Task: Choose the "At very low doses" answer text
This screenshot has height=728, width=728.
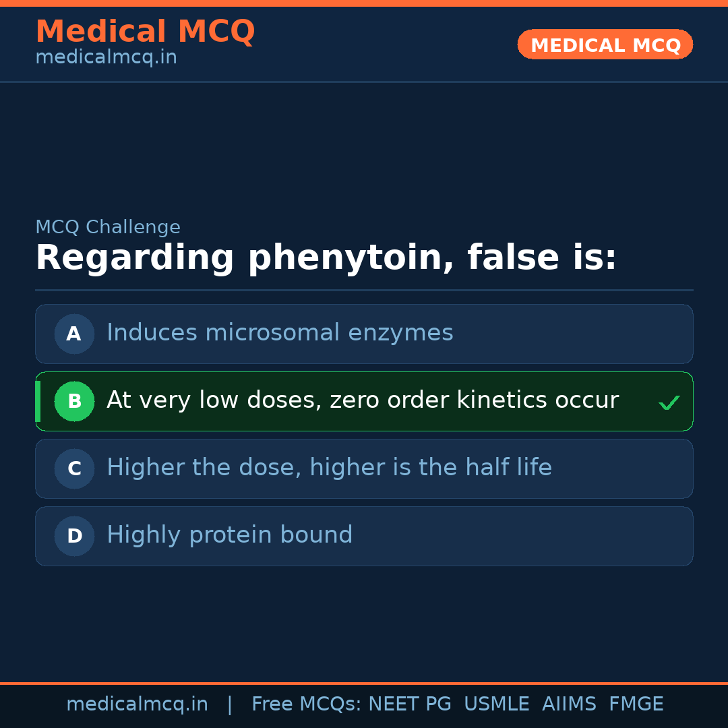Action: pyautogui.click(x=362, y=400)
